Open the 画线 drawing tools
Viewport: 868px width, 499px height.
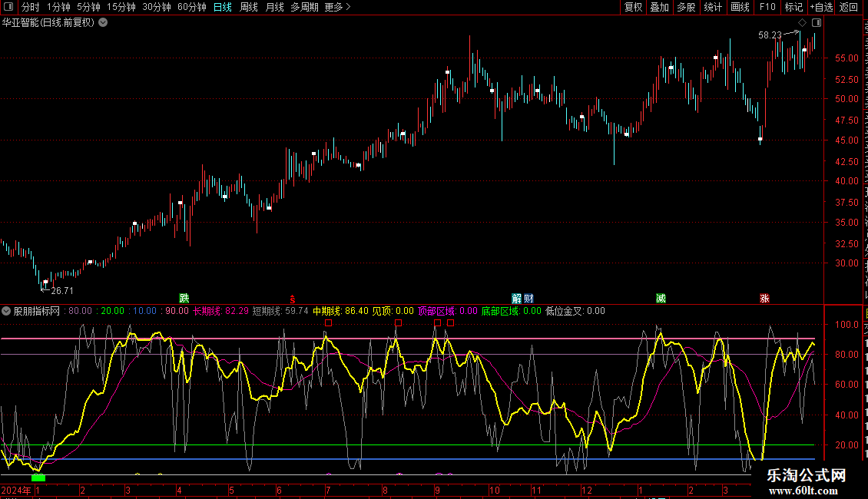[x=740, y=7]
